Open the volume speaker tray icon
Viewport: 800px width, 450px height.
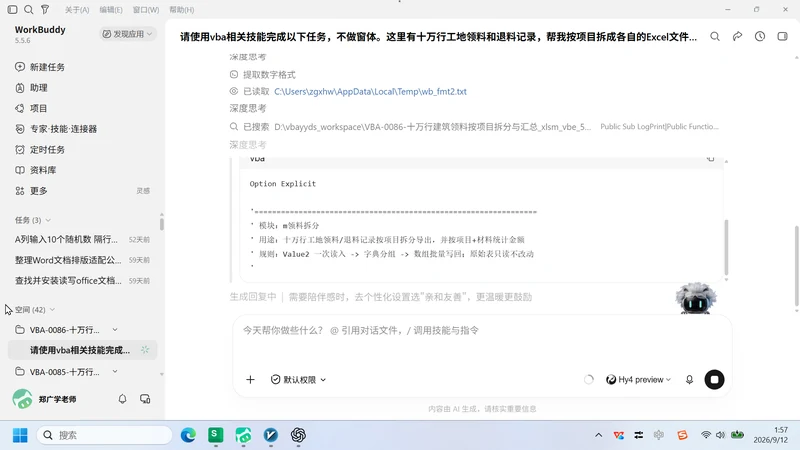click(720, 435)
